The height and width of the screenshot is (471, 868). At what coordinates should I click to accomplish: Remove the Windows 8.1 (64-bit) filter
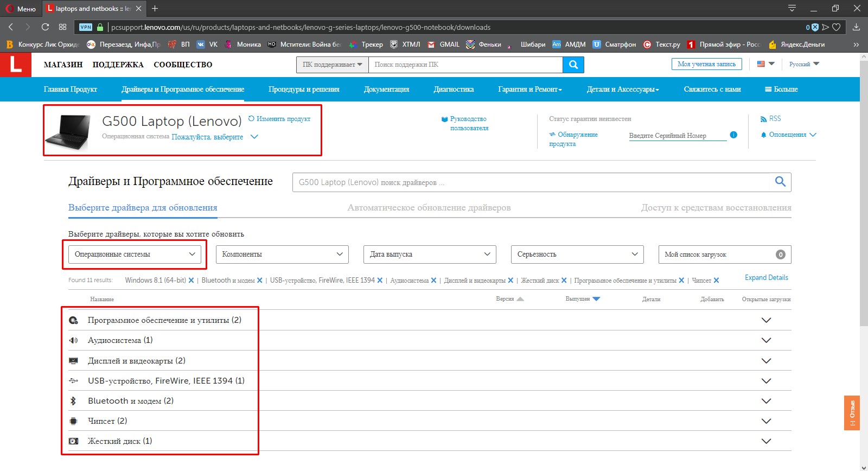[191, 281]
